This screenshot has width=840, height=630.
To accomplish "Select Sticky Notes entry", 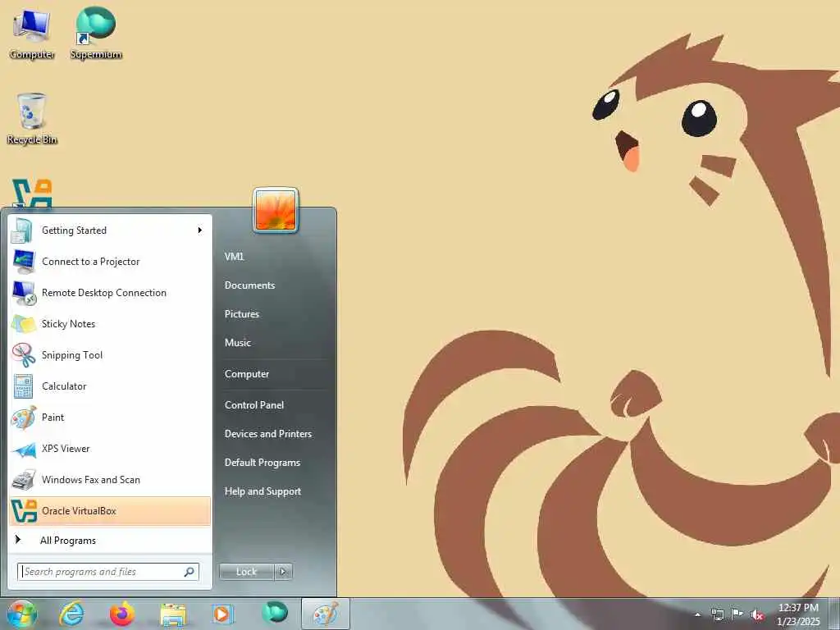I will (x=110, y=324).
